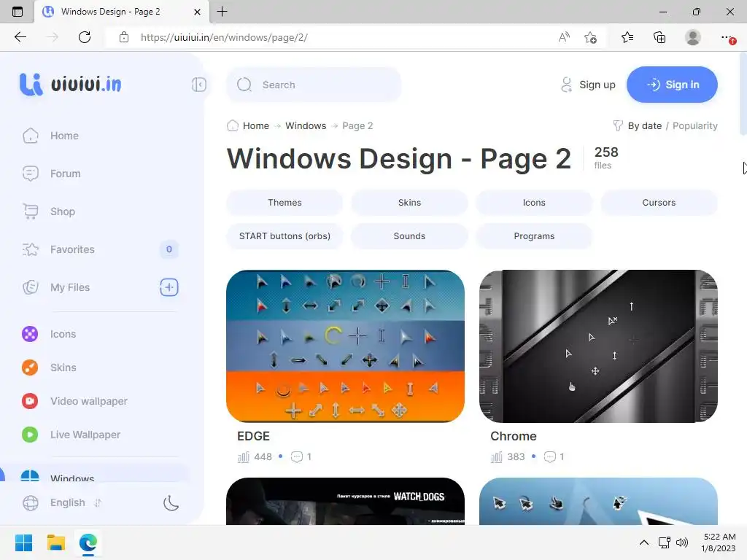747x560 pixels.
Task: Open Live Wallpaper category
Action: click(85, 435)
